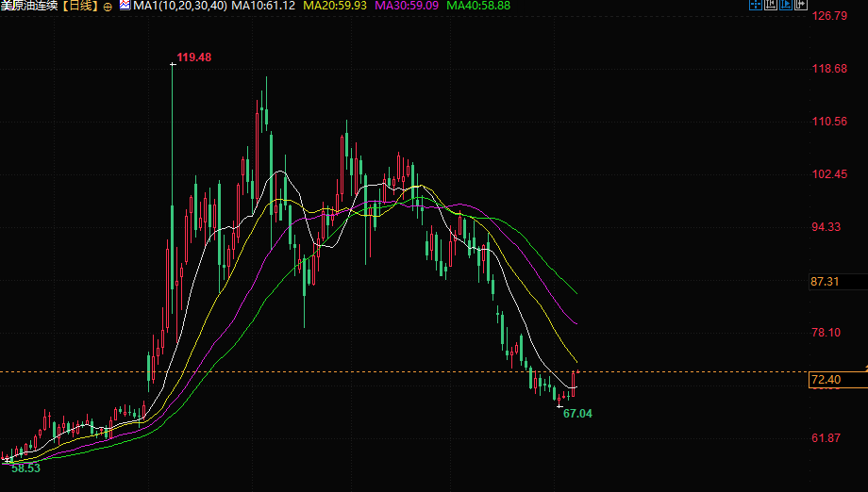Screen dimensions: 868x492
Task: Click the range-statistics icon with left arrow
Action: 770,5
